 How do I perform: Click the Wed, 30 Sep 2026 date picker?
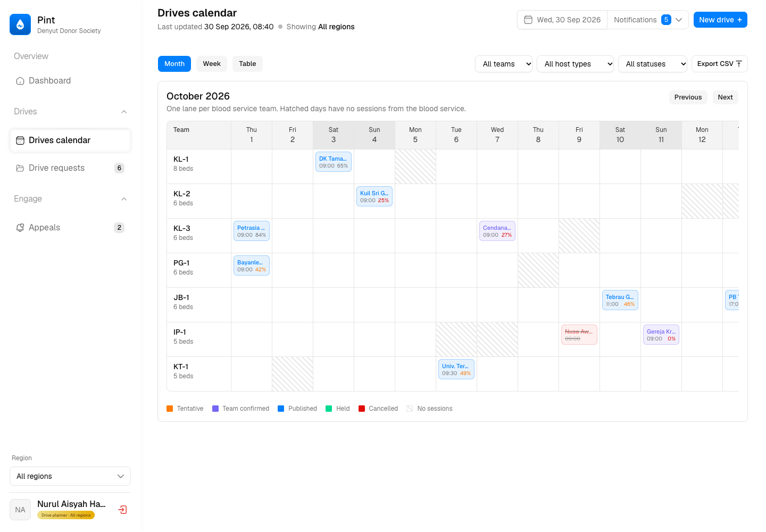tap(562, 20)
